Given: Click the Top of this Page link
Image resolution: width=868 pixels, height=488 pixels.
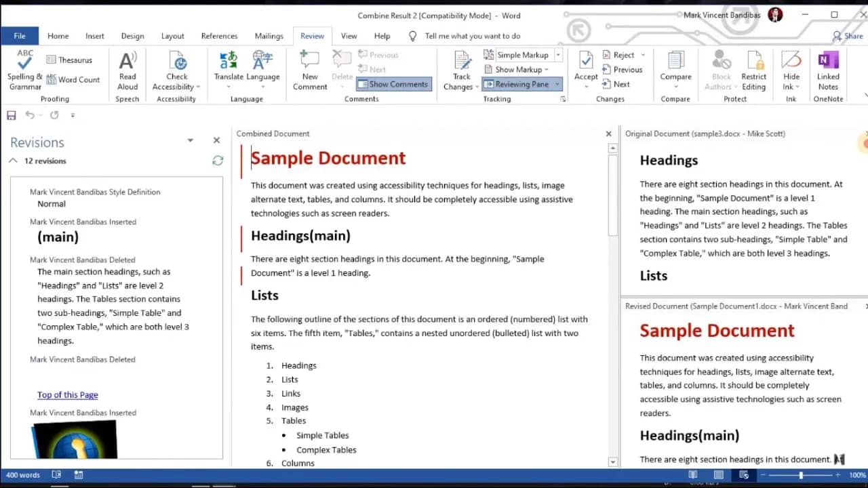Looking at the screenshot, I should (67, 394).
